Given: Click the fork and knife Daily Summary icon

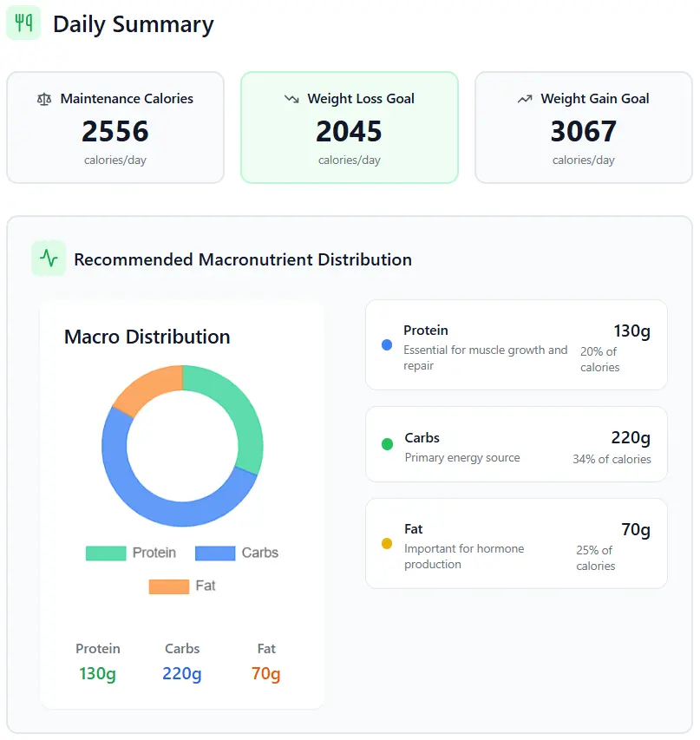Looking at the screenshot, I should (23, 23).
